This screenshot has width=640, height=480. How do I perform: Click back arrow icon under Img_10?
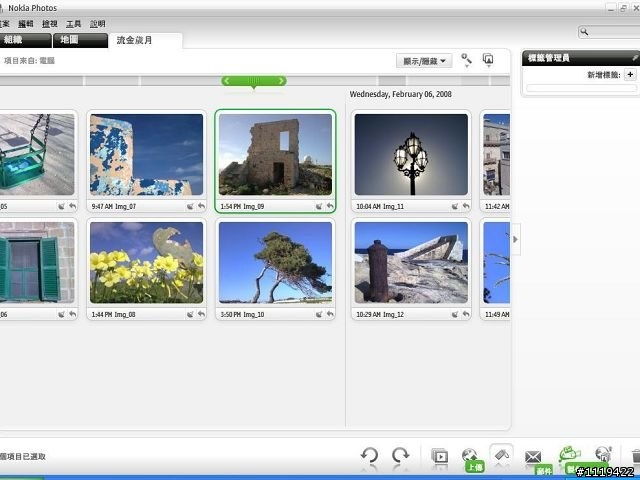pyautogui.click(x=330, y=314)
